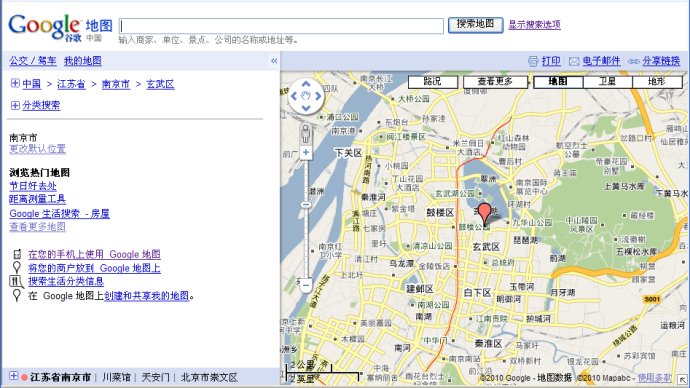Open the 分类搜索 link
Screen dimensions: 690x388
click(41, 106)
